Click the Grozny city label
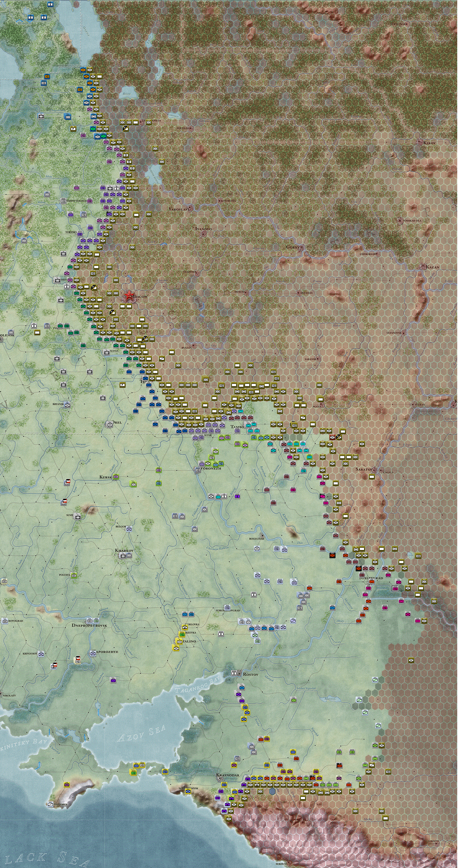Viewport: 472px width, 868px height. coord(434,841)
